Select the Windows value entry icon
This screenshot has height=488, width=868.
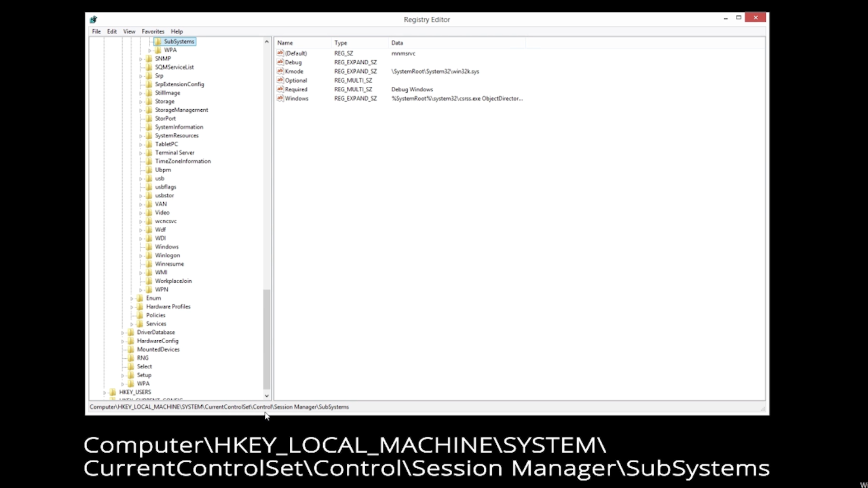tap(280, 98)
